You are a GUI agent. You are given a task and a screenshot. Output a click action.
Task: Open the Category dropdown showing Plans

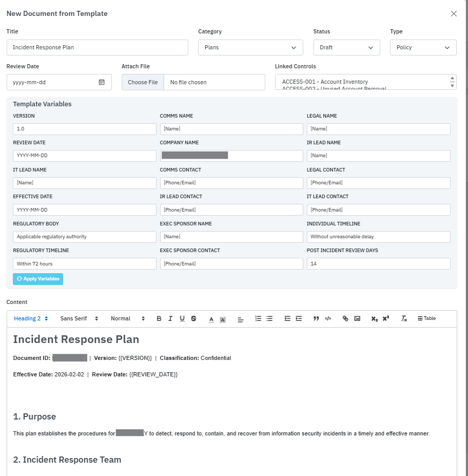[250, 47]
